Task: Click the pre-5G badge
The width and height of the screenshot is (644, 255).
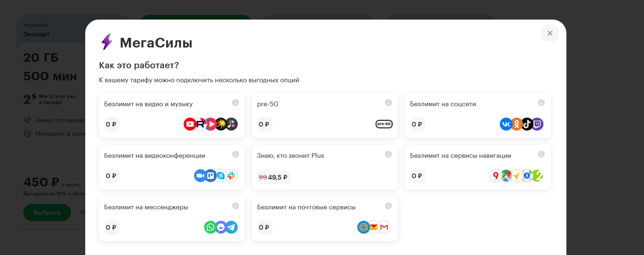Action: pos(384,124)
